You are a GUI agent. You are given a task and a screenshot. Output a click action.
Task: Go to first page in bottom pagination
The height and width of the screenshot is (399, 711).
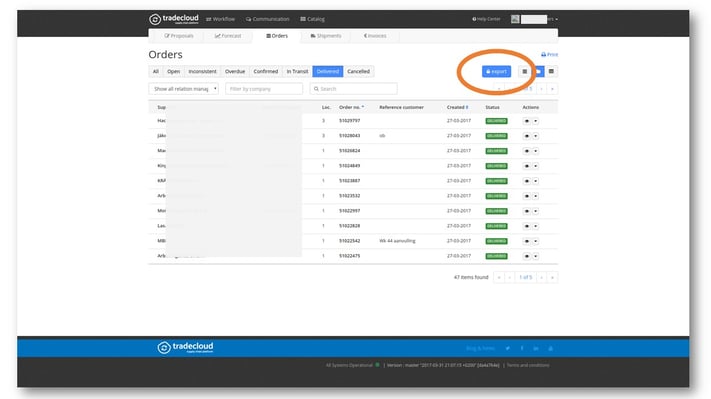(x=499, y=277)
